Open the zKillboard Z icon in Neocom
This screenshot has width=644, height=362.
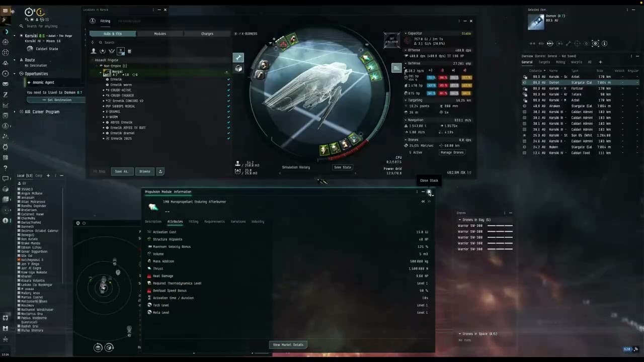pyautogui.click(x=5, y=95)
